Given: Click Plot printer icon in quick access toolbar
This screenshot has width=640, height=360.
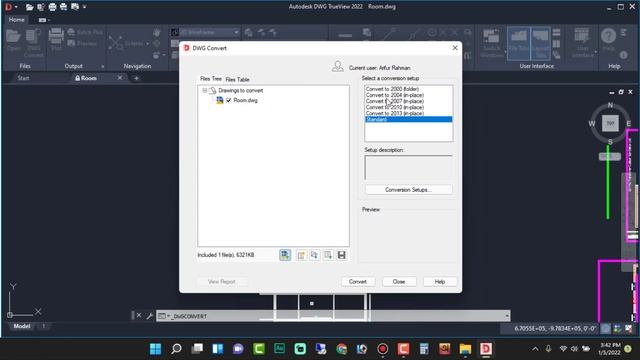Looking at the screenshot, I should click(x=52, y=7).
